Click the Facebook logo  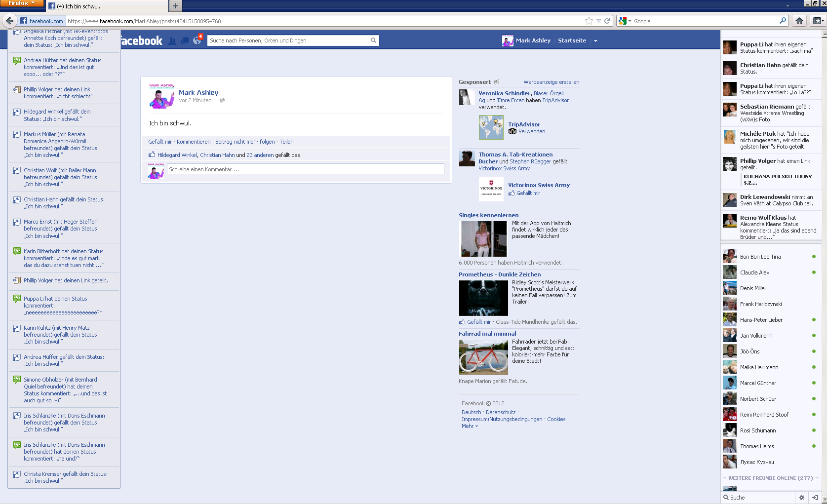(x=141, y=41)
